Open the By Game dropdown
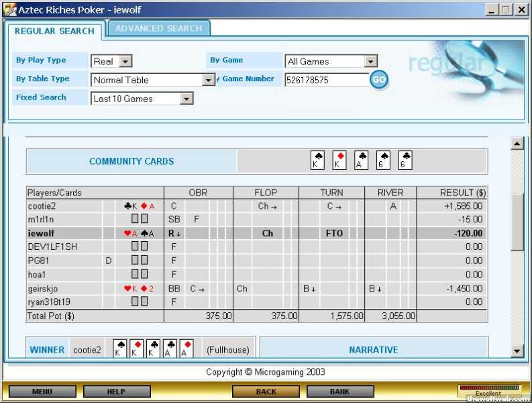This screenshot has height=403, width=532. point(370,61)
